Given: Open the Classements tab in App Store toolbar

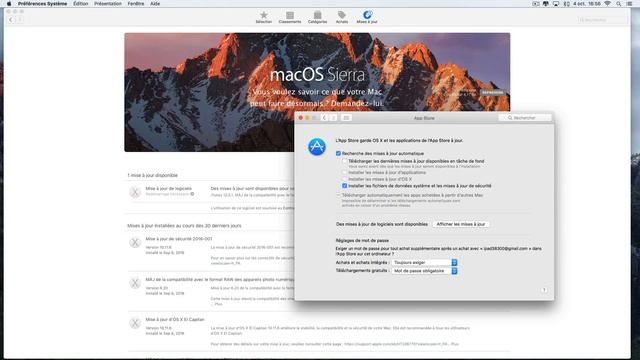Looking at the screenshot, I should [x=290, y=17].
